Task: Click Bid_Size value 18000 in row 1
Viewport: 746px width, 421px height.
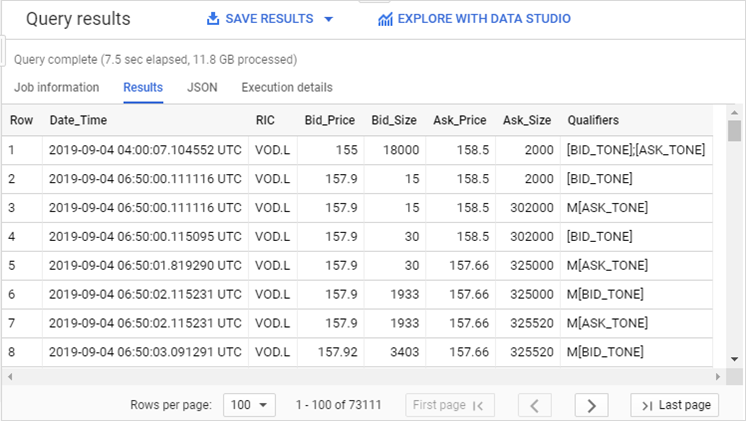Action: pyautogui.click(x=401, y=150)
